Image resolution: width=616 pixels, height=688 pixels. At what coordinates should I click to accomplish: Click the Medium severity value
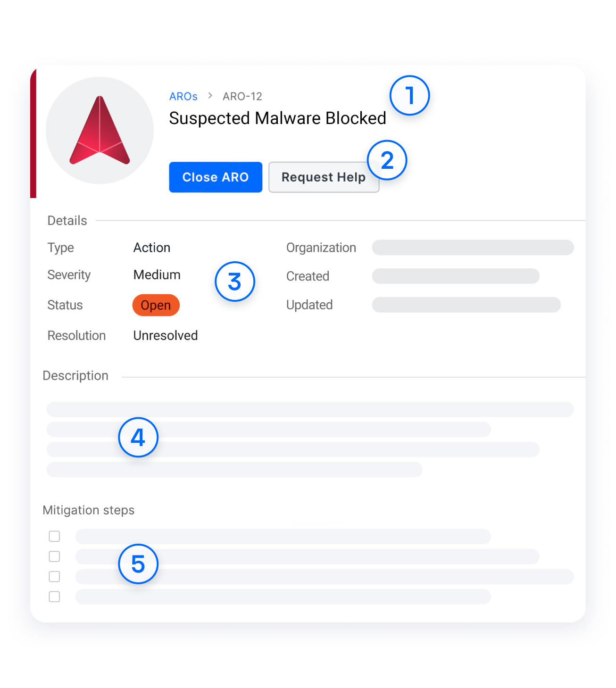click(x=157, y=275)
